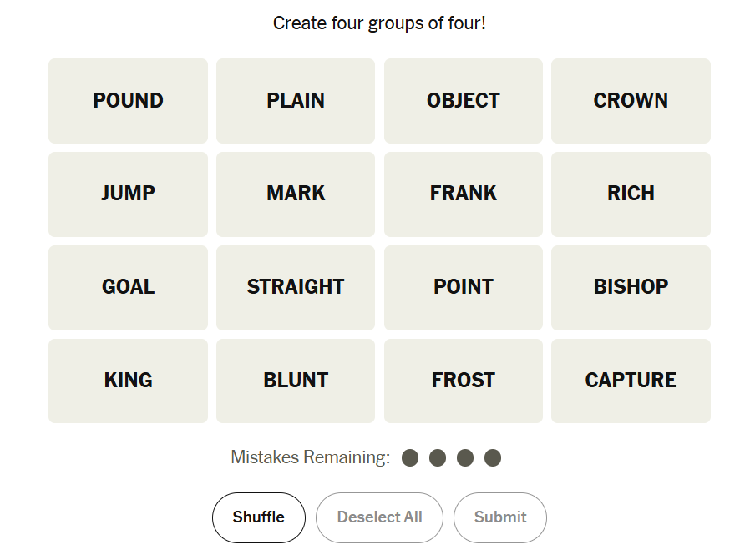The height and width of the screenshot is (560, 755).
Task: Toggle the BLUNT word tile
Action: coord(296,381)
